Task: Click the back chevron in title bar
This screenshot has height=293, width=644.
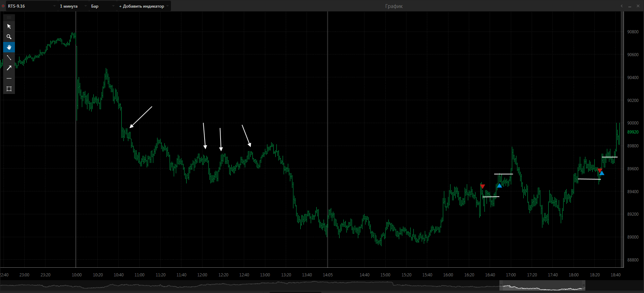Action: [x=621, y=6]
